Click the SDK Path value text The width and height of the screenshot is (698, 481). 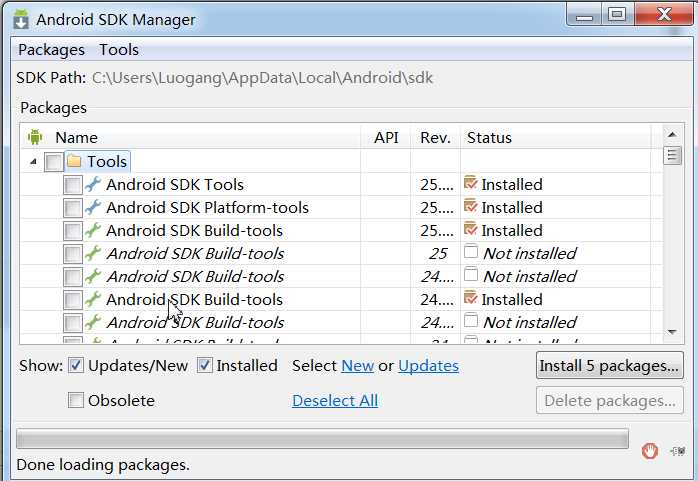coord(262,78)
